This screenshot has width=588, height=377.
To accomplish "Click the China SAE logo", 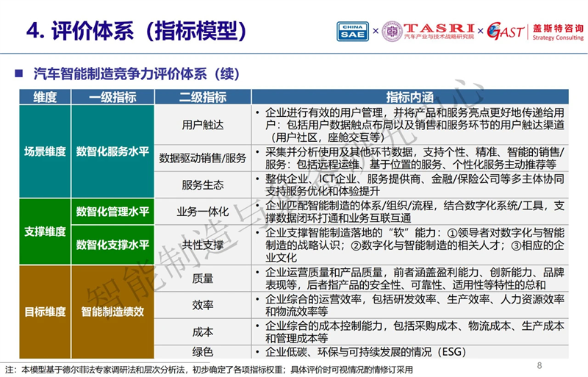I will pos(353,31).
